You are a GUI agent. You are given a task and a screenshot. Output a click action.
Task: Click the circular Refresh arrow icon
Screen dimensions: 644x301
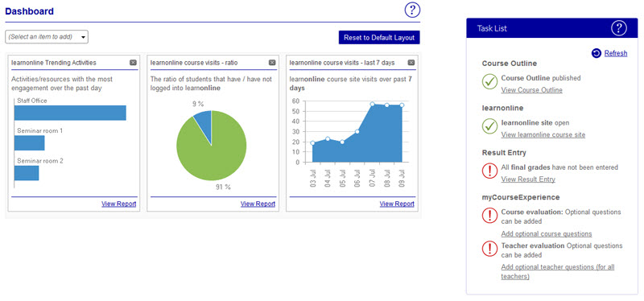597,53
